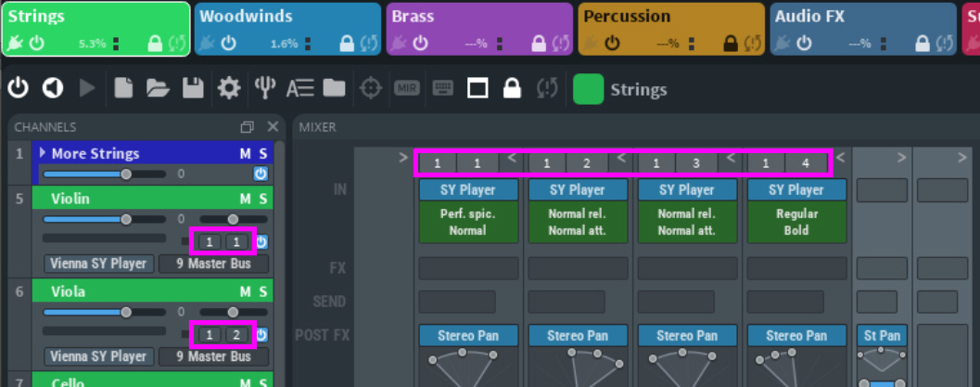
Task: Open the Violin 9 Master Bus output dropdown
Action: 213,264
